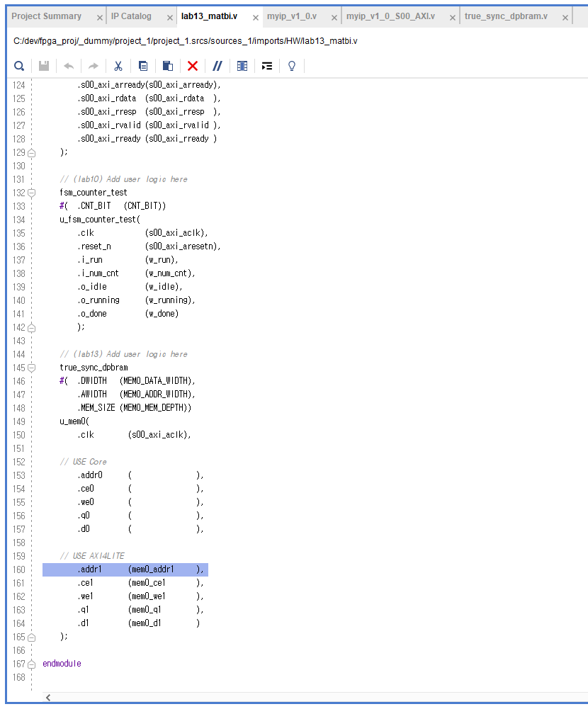Click line number 150 in the gutter
The image size is (588, 709).
[19, 435]
